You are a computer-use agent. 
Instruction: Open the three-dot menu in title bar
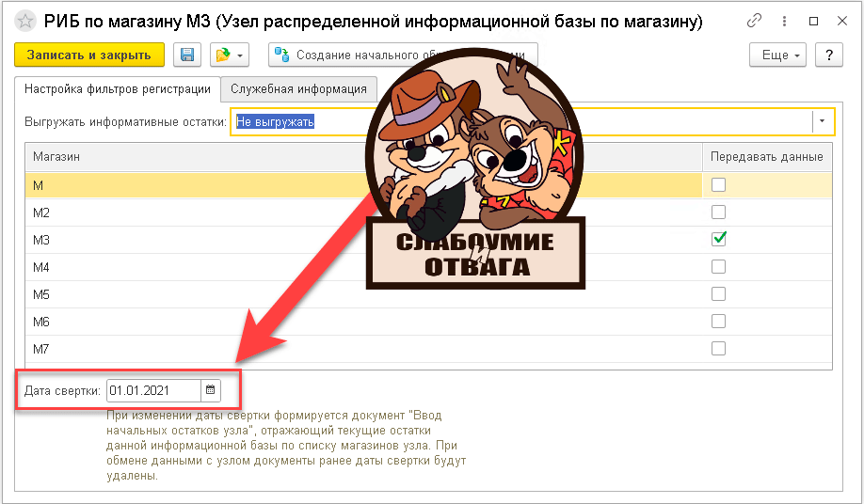[x=784, y=21]
